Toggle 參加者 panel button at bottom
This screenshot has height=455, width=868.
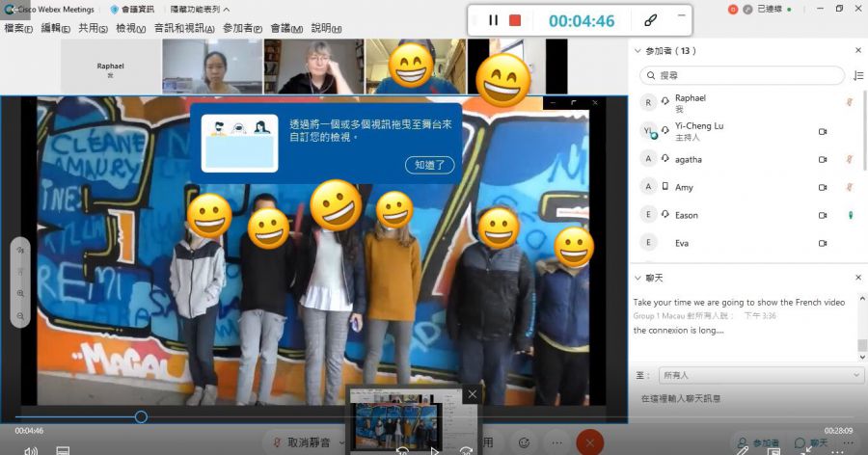coord(759,442)
